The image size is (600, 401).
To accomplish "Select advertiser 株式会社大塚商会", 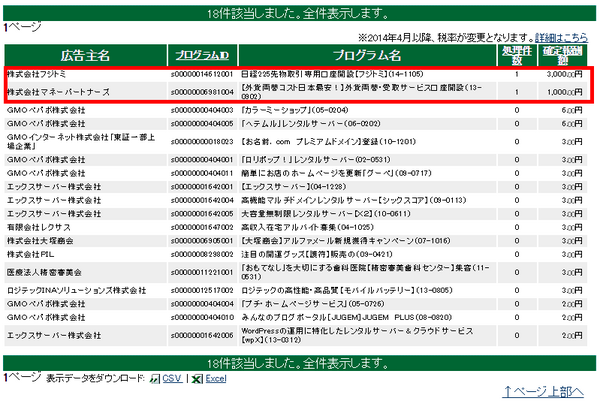I will click(x=40, y=241).
